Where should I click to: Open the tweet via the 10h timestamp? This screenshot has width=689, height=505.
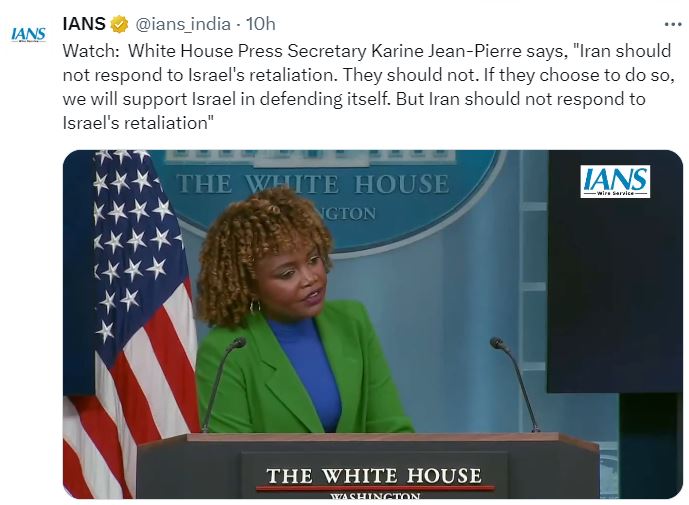pos(261,24)
